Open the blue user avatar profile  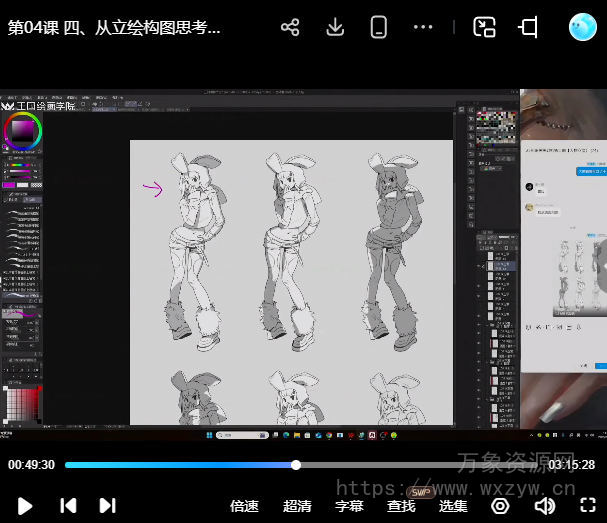tap(583, 27)
